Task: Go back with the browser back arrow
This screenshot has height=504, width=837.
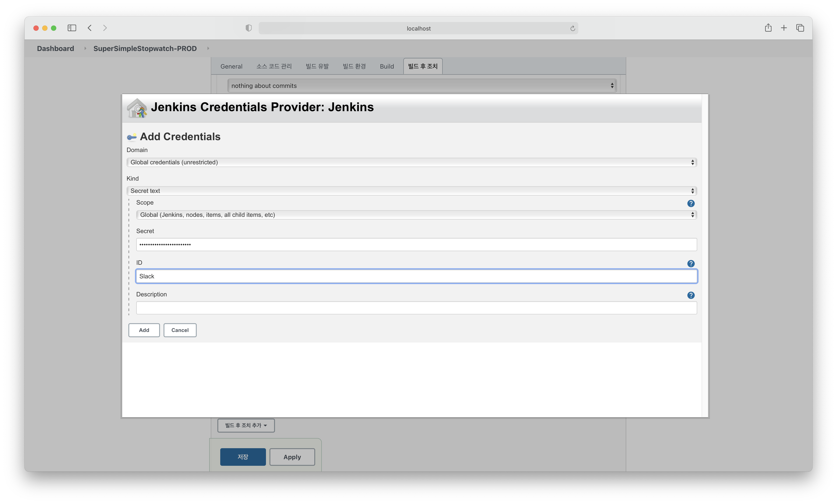Action: pos(90,28)
